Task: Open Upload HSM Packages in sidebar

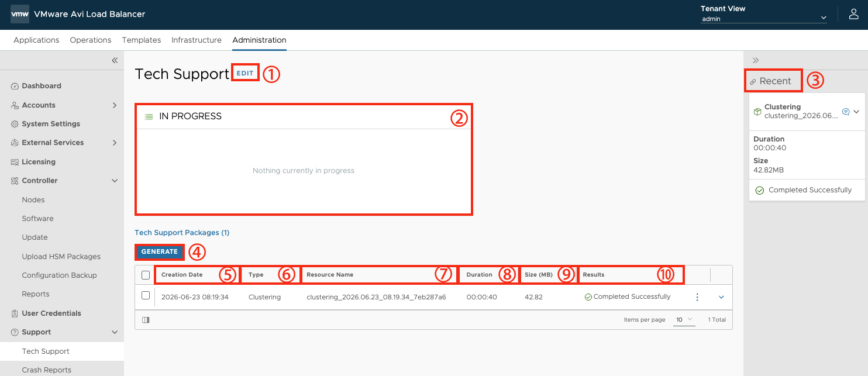Action: click(61, 257)
